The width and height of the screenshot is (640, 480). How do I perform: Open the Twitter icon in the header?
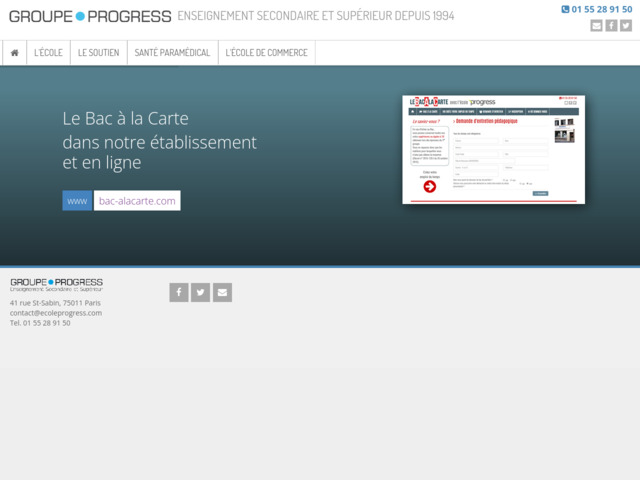click(626, 26)
